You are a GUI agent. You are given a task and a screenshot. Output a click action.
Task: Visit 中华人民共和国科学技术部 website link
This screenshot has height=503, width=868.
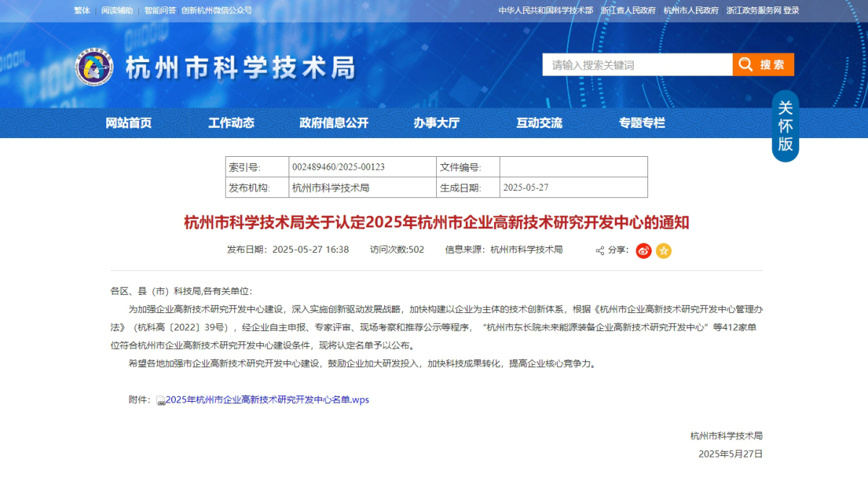pos(545,11)
